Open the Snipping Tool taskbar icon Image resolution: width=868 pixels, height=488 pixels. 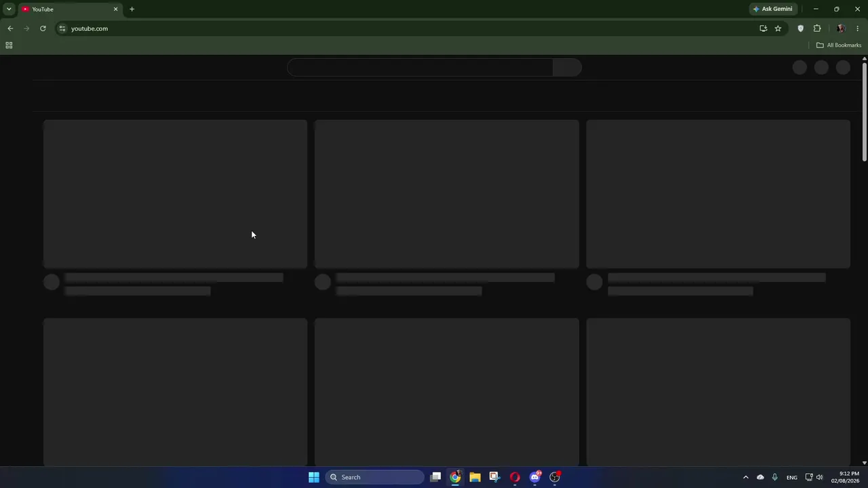pos(494,477)
